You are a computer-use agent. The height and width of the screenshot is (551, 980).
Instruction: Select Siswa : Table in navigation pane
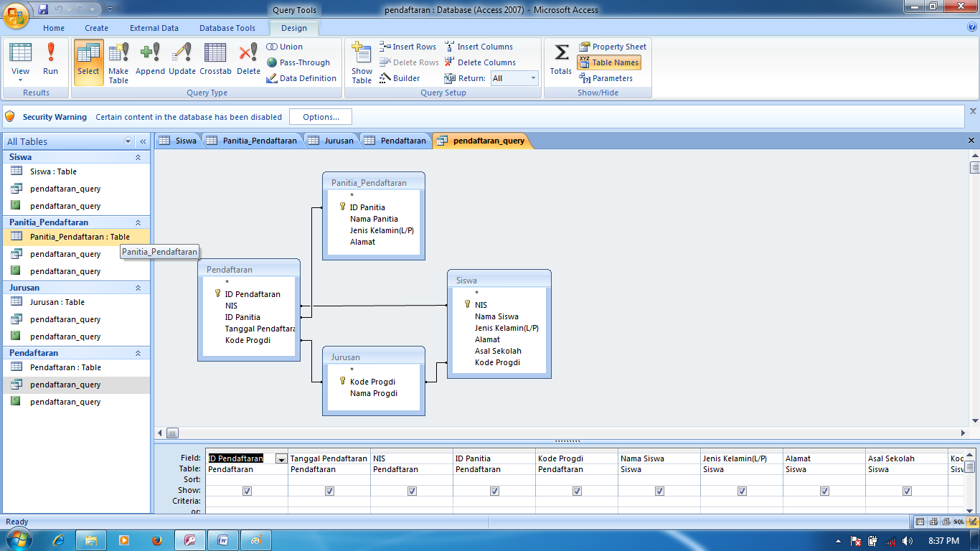(x=76, y=171)
